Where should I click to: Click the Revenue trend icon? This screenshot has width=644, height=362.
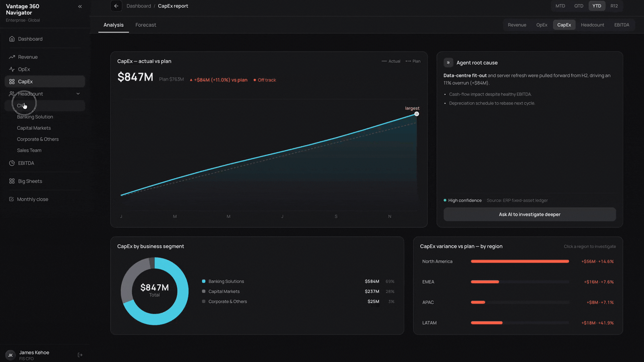point(12,57)
